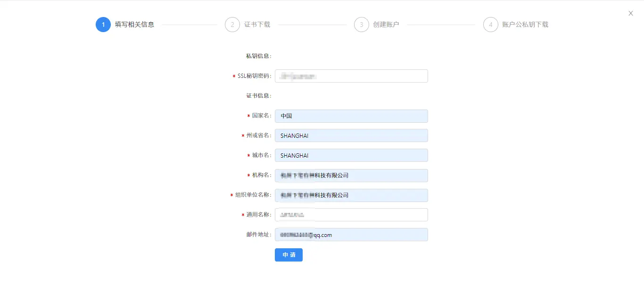Click the 机构名 input field

(x=351, y=176)
